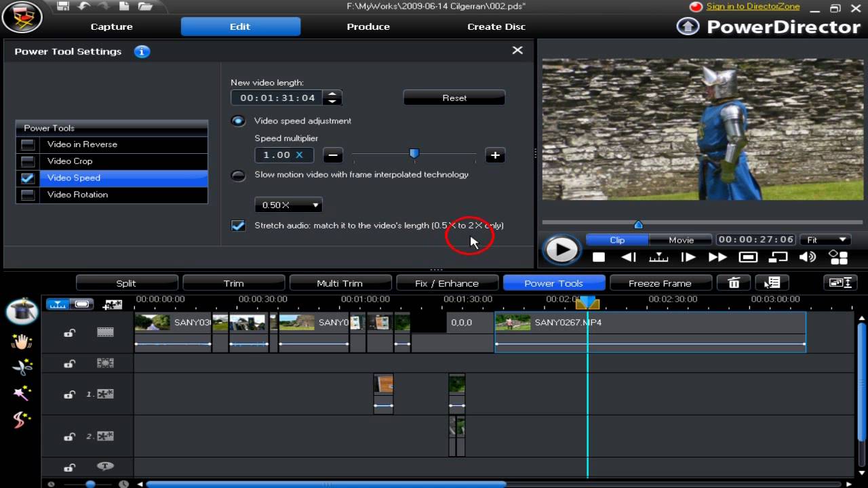The width and height of the screenshot is (868, 488).
Task: Open the Power Tool Settings info icon
Action: (142, 52)
